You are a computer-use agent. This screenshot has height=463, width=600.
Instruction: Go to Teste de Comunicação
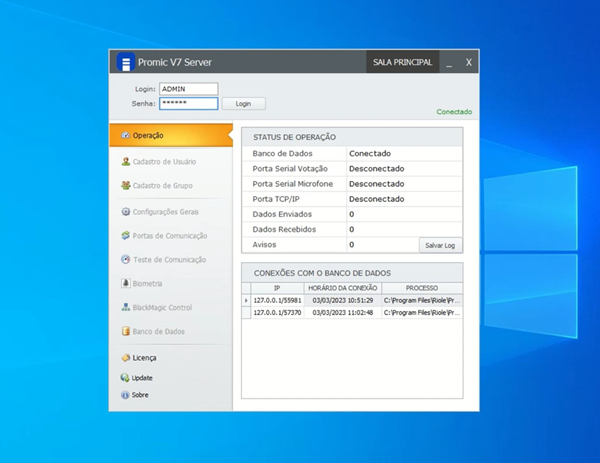pyautogui.click(x=169, y=259)
